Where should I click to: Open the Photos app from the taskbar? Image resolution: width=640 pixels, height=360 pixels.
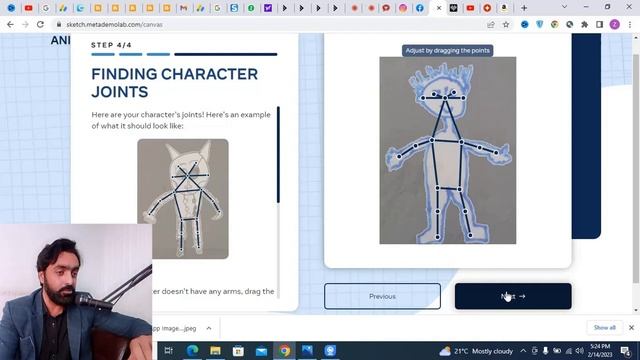pos(307,351)
